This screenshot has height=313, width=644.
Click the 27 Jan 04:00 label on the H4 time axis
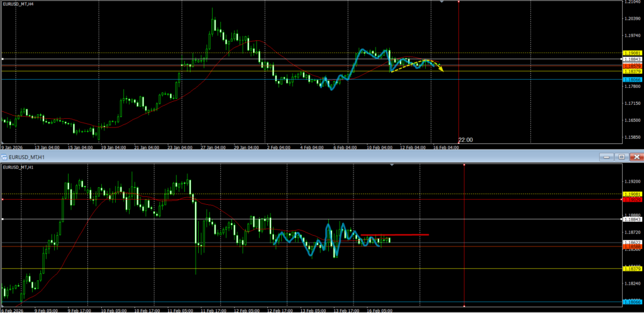tap(214, 148)
